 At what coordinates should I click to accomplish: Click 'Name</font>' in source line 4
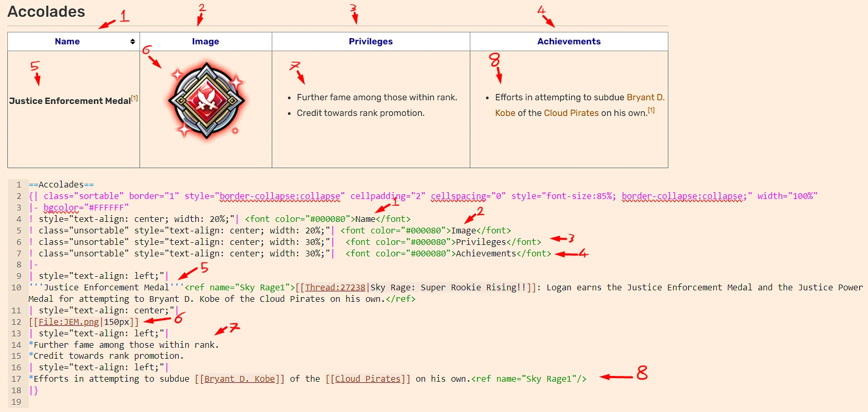point(383,219)
